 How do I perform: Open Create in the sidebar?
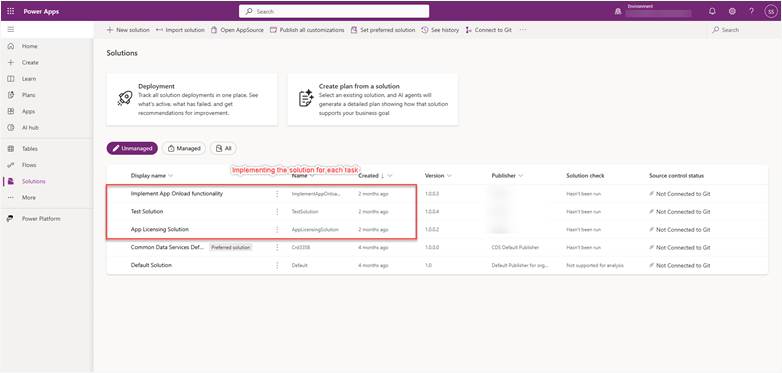pos(30,62)
